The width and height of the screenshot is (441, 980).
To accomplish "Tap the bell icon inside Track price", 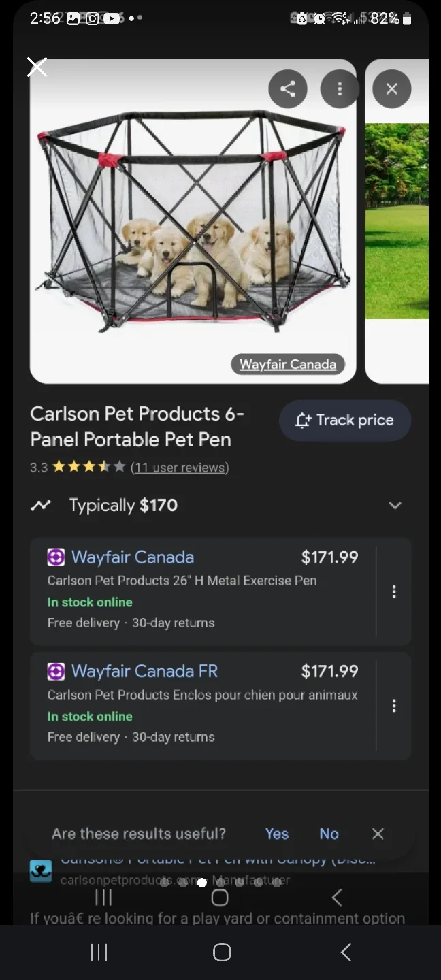I will (302, 420).
